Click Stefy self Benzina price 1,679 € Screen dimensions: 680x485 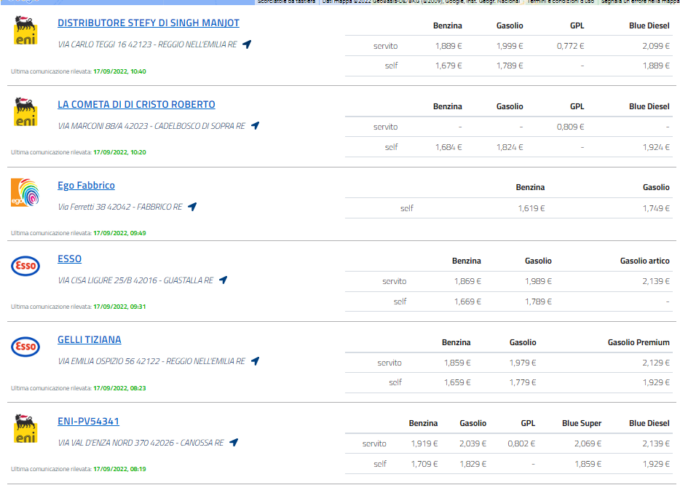click(448, 66)
